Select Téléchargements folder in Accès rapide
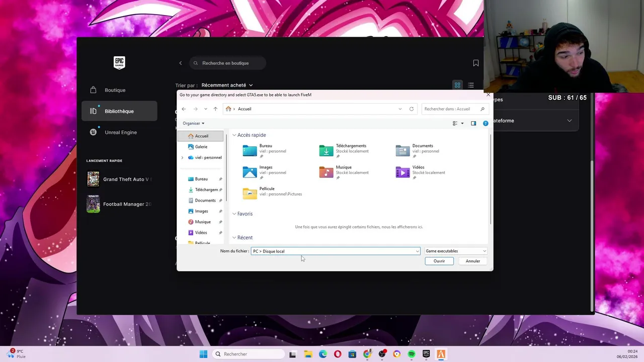The width and height of the screenshot is (644, 362). click(x=344, y=151)
